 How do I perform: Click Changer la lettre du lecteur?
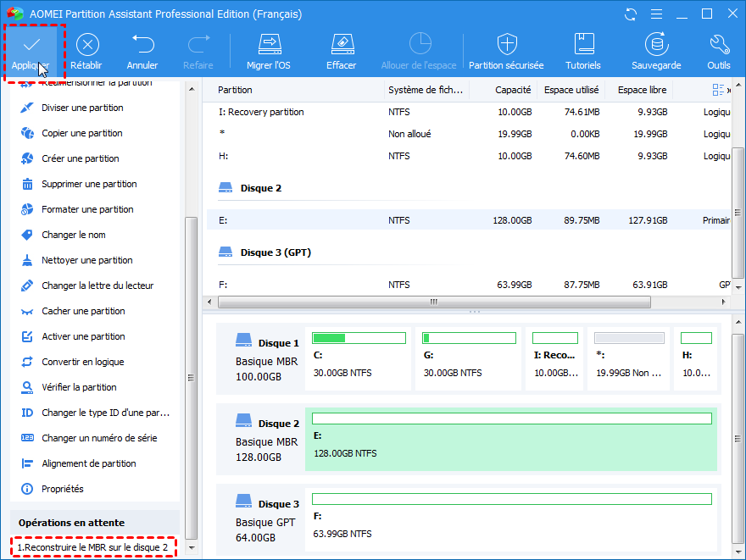(x=97, y=286)
